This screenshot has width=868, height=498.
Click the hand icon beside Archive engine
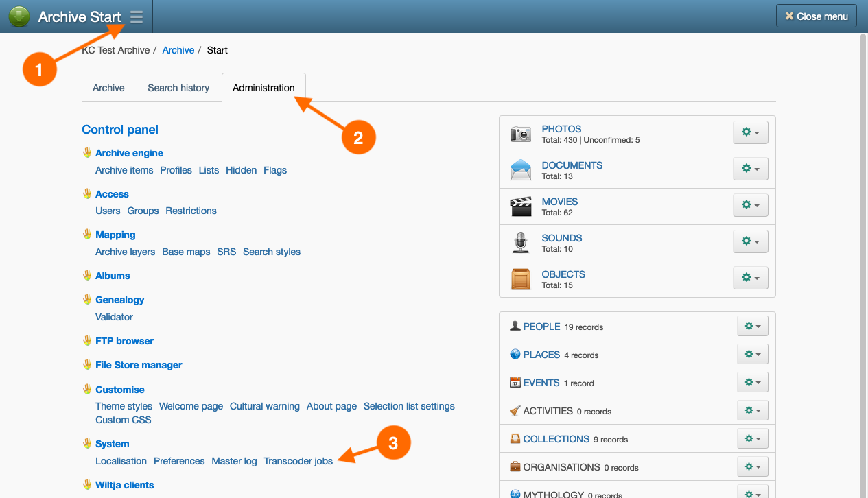point(87,152)
